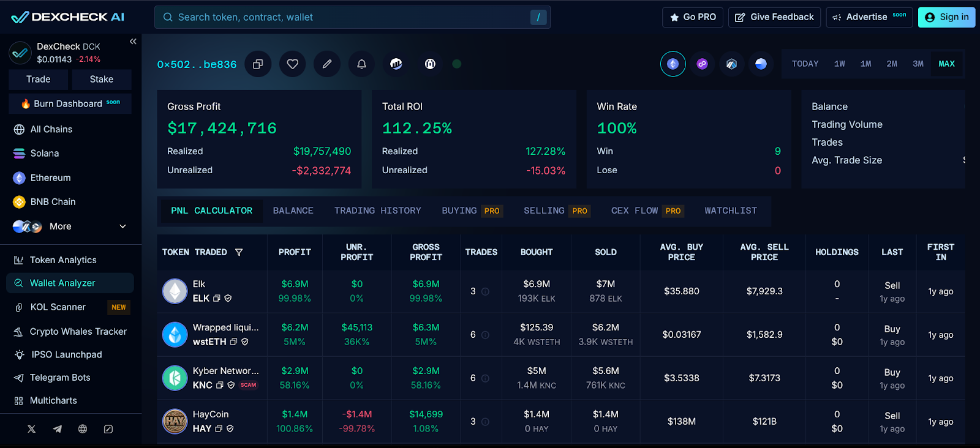Add wallet to favorites with heart icon
Viewport: 980px width, 448px height.
coord(293,64)
